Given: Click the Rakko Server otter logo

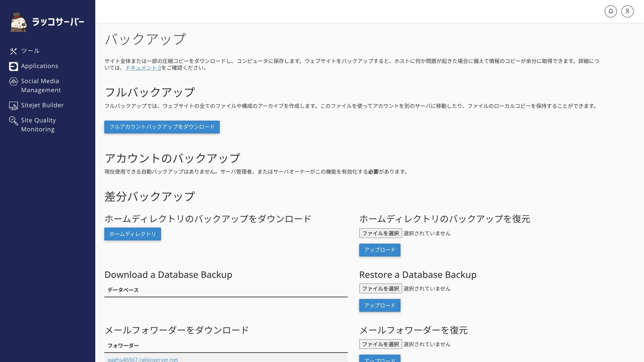Looking at the screenshot, I should pyautogui.click(x=18, y=22).
